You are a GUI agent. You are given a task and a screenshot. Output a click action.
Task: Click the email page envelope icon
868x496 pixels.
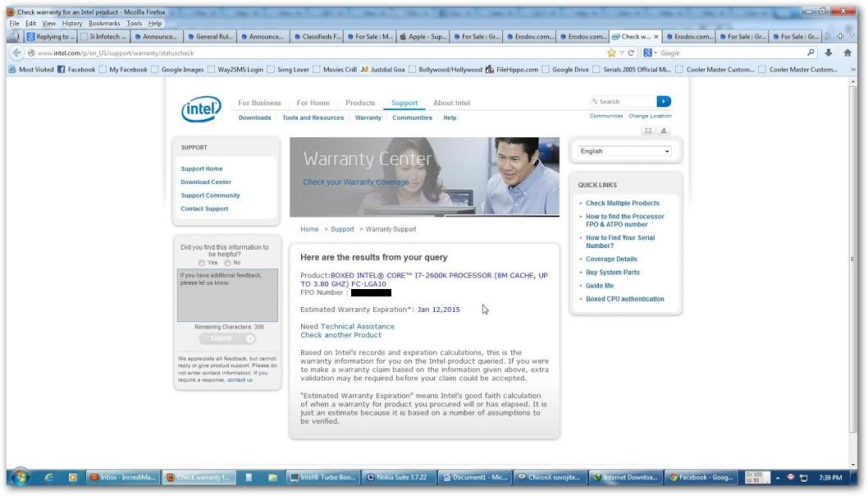(x=647, y=131)
